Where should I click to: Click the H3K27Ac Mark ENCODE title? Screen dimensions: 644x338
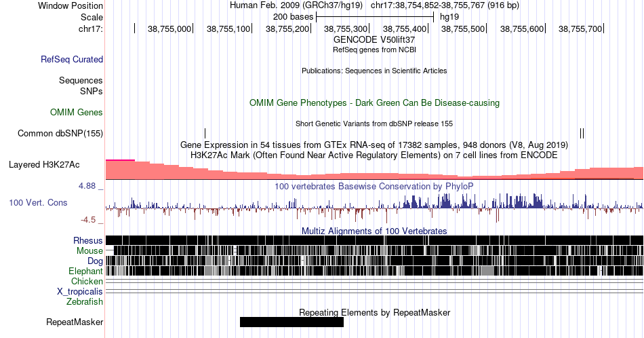pyautogui.click(x=374, y=155)
